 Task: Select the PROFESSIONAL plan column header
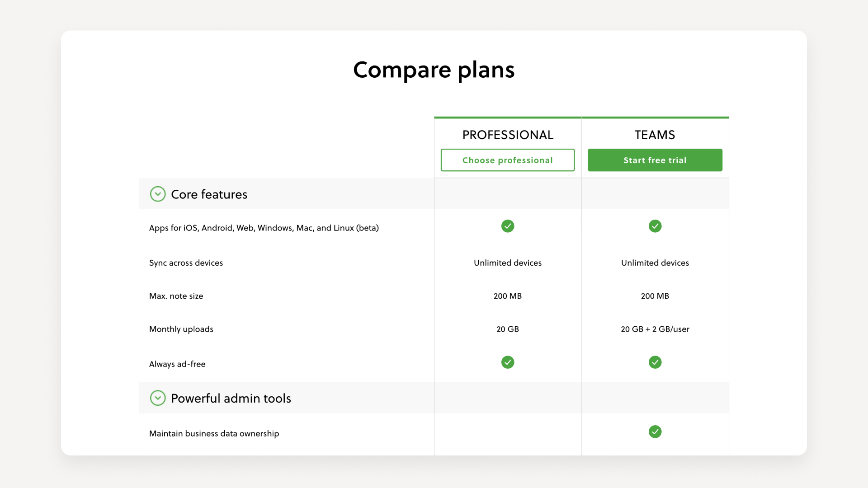point(508,135)
